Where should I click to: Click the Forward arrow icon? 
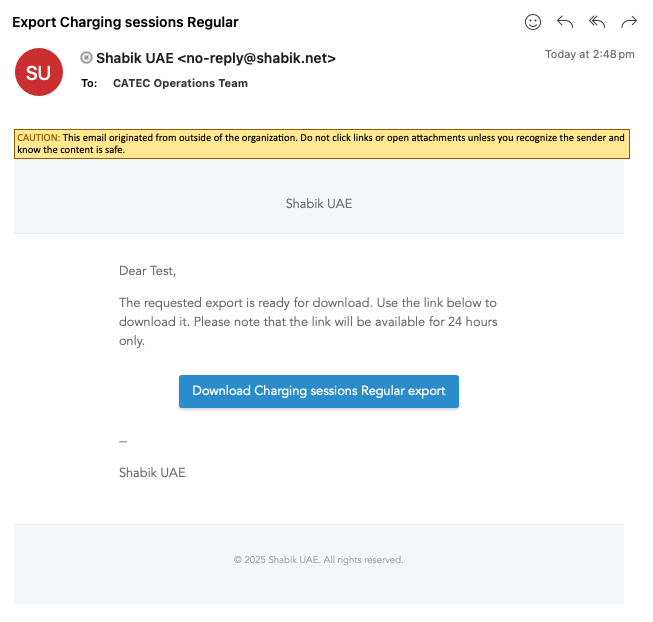(629, 22)
